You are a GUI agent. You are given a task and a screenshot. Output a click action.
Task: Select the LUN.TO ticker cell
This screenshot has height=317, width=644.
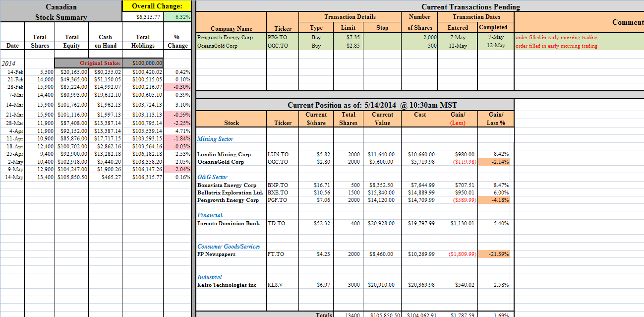(283, 154)
